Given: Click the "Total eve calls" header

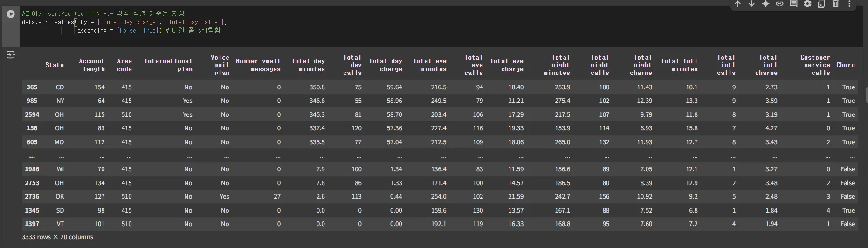Looking at the screenshot, I should click(474, 65).
